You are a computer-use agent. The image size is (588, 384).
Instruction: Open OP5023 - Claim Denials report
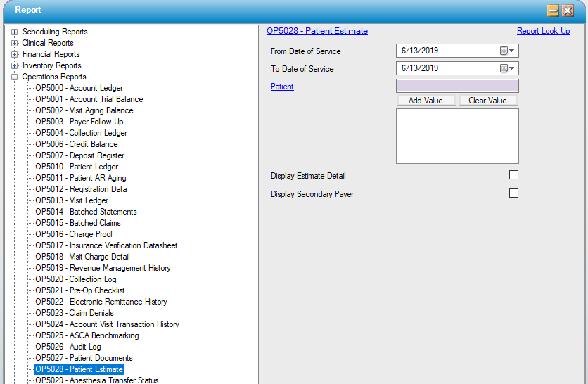pos(74,313)
